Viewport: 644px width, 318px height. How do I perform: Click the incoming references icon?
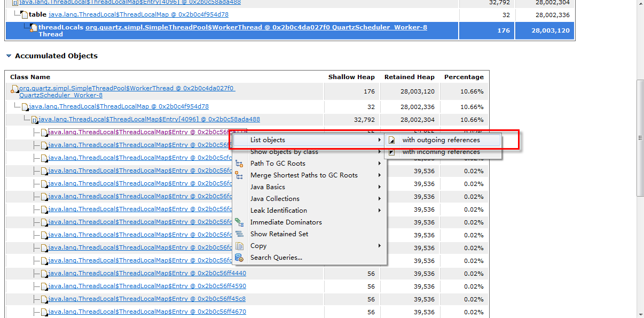click(x=392, y=152)
